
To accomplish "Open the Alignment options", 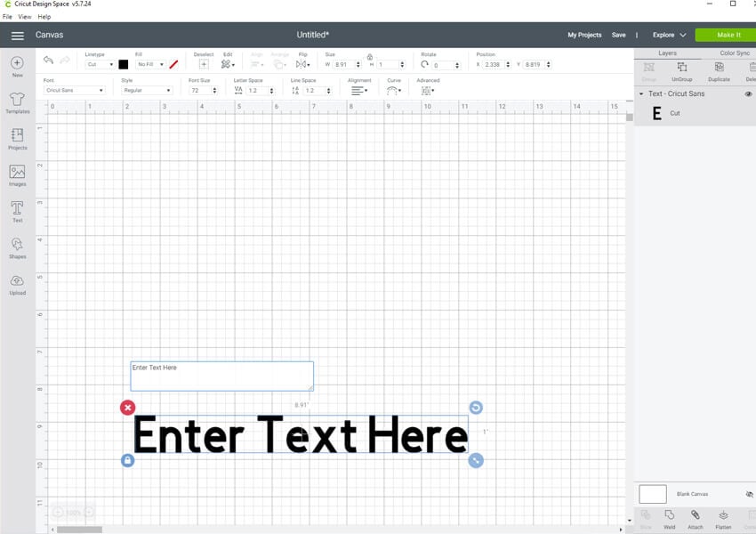I will pyautogui.click(x=359, y=90).
